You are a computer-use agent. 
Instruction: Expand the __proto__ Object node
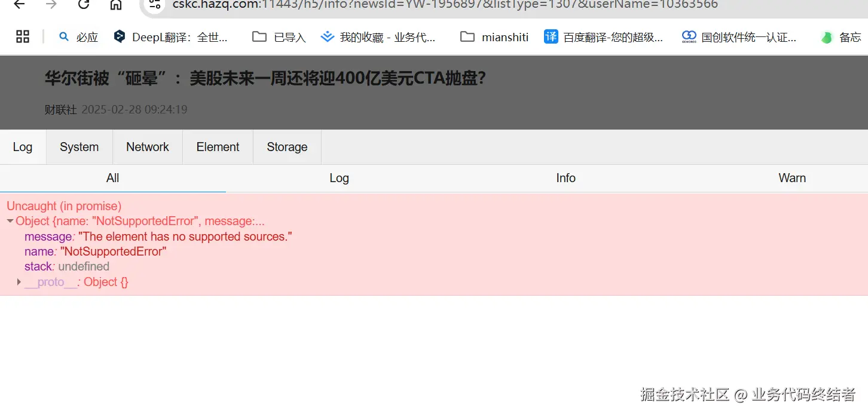(19, 282)
